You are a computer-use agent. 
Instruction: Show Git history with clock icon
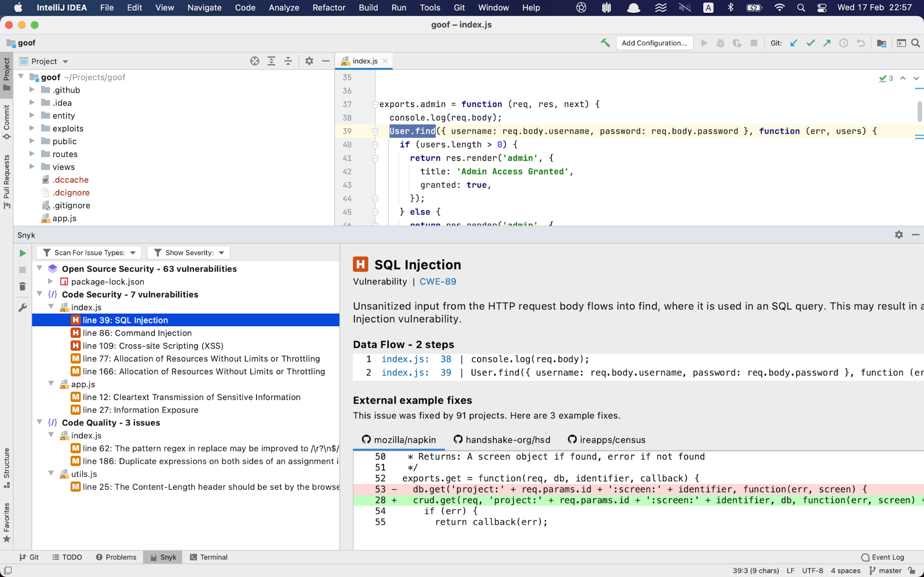pyautogui.click(x=844, y=43)
